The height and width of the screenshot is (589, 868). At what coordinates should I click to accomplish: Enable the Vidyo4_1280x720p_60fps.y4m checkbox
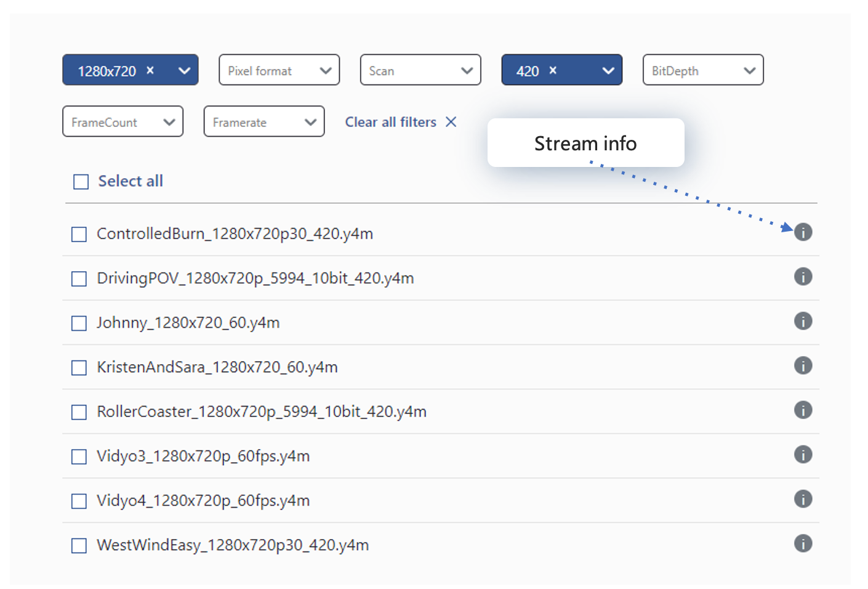(x=79, y=501)
